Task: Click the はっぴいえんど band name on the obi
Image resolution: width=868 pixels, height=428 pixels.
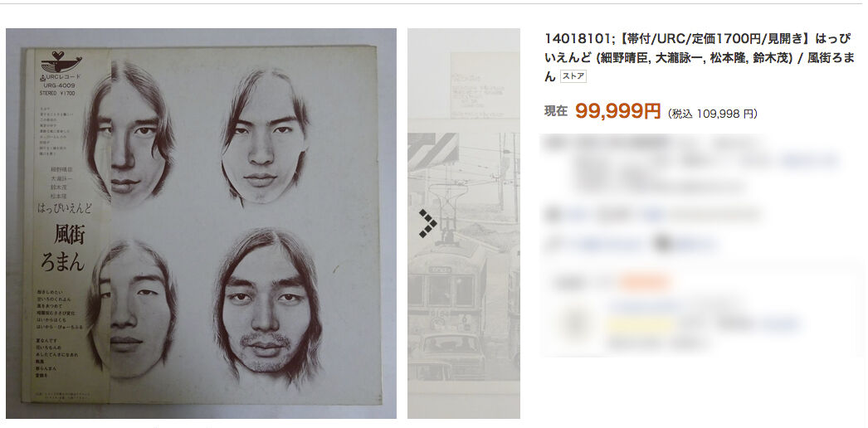Action: point(64,209)
